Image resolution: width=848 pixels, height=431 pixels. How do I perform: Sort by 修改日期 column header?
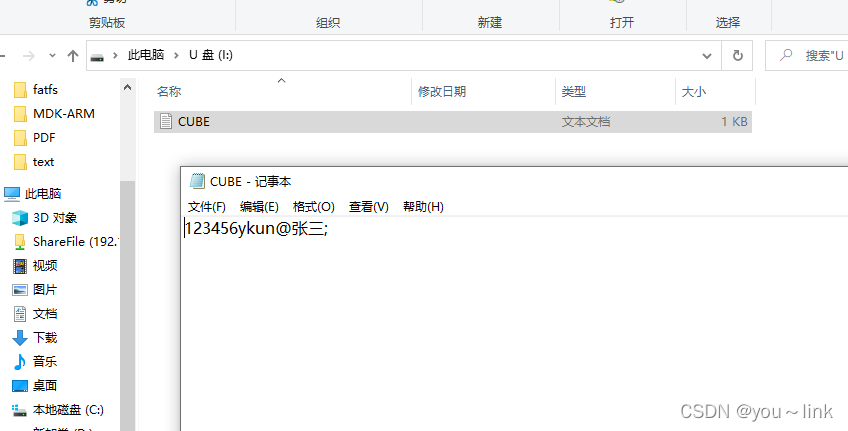pos(442,92)
